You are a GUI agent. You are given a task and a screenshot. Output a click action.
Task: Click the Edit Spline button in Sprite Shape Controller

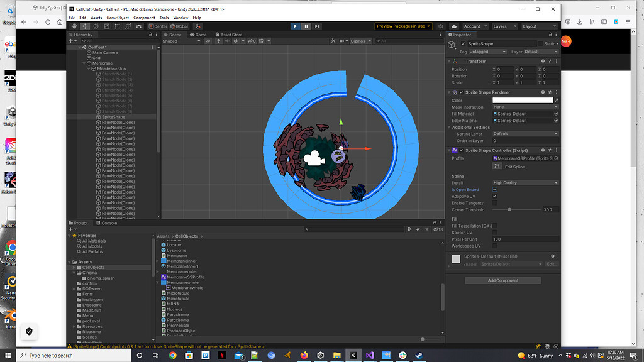[497, 166]
